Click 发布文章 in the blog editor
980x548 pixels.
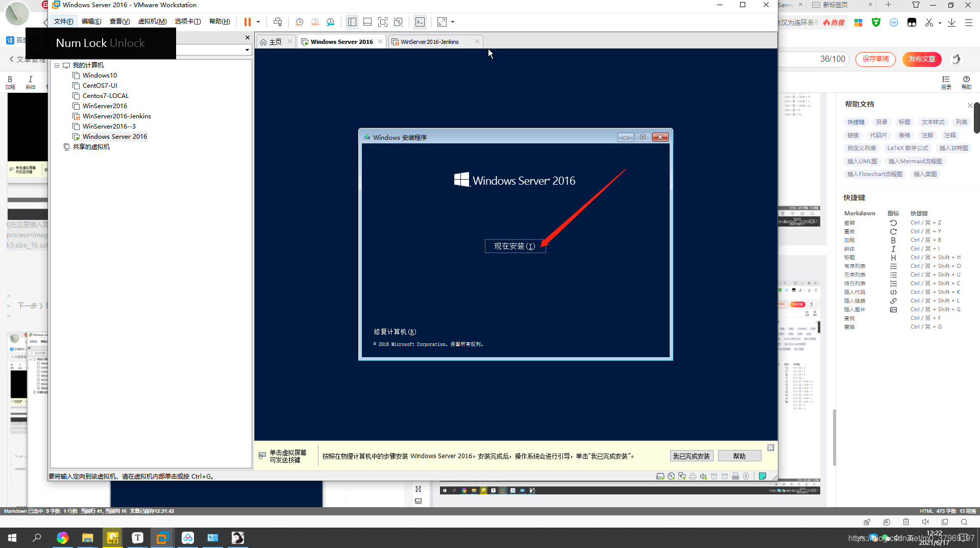[x=922, y=59]
